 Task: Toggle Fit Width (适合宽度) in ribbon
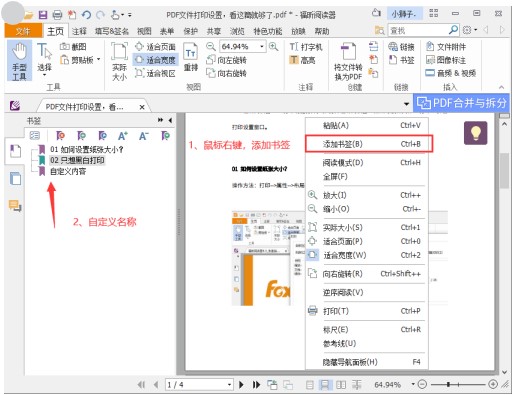coord(155,60)
